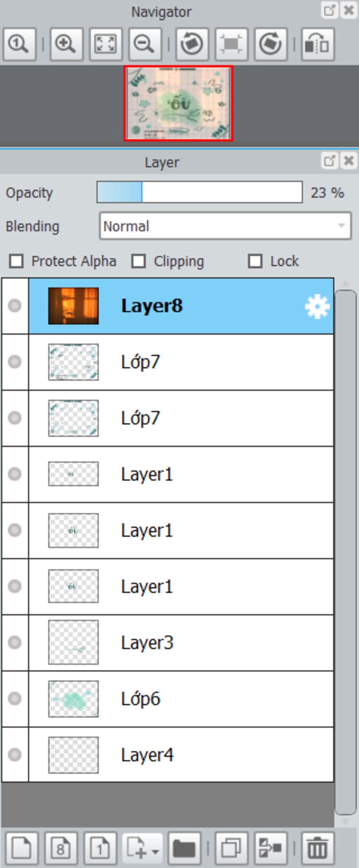Image resolution: width=359 pixels, height=868 pixels.
Task: Rotate the canvas view left
Action: click(x=192, y=45)
